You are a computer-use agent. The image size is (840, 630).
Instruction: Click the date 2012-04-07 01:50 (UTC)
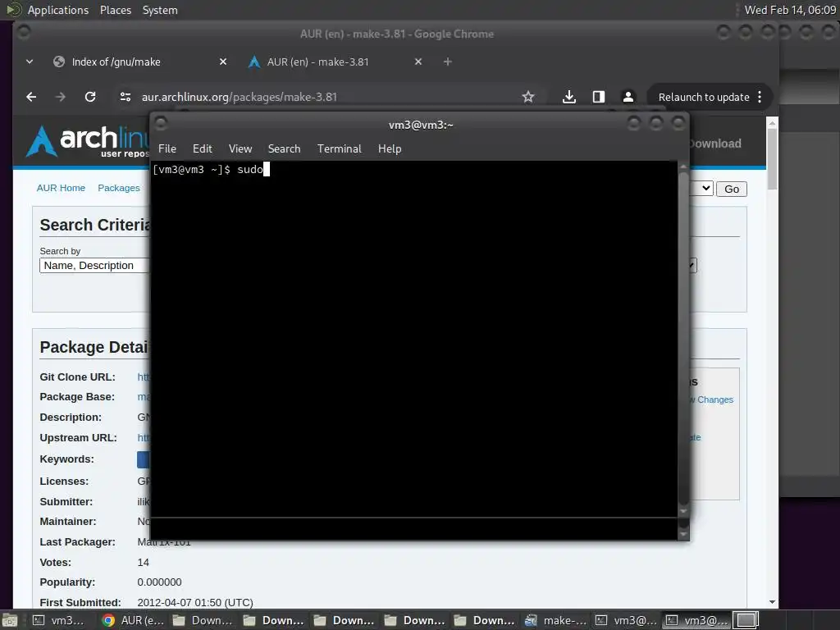(195, 603)
